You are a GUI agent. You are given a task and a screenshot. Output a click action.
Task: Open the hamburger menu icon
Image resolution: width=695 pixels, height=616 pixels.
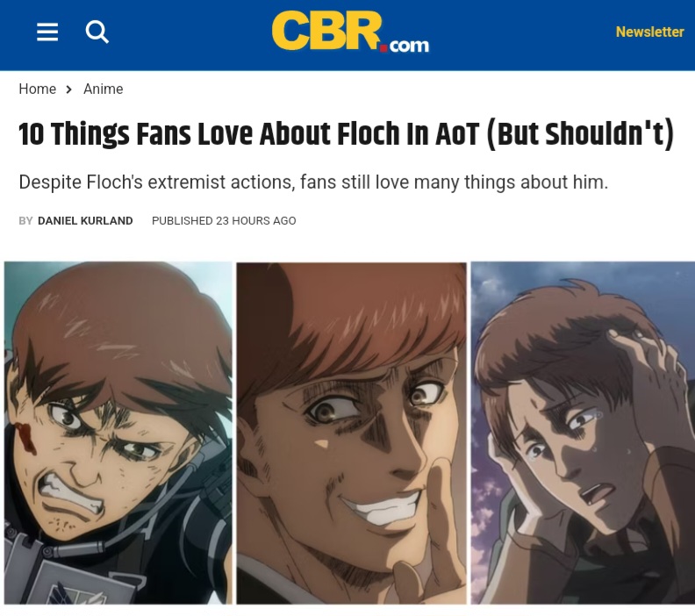(x=47, y=32)
